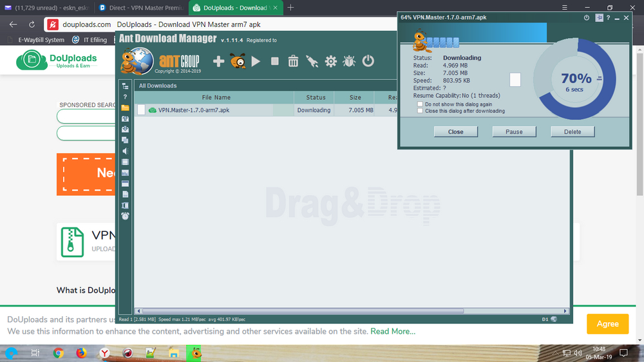The image size is (644, 362).
Task: Click the white thumbnail box beside the speed value
Action: (x=515, y=80)
